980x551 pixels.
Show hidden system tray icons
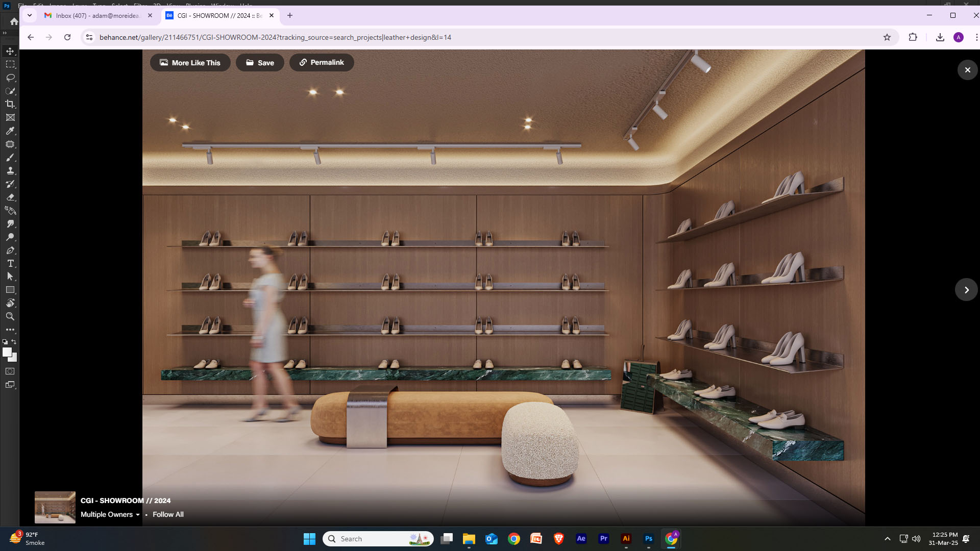tap(888, 539)
